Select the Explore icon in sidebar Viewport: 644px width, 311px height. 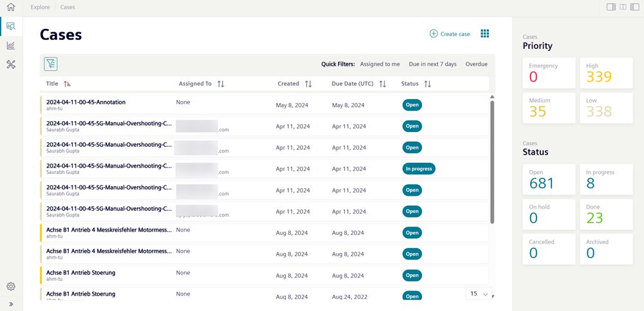point(11,26)
